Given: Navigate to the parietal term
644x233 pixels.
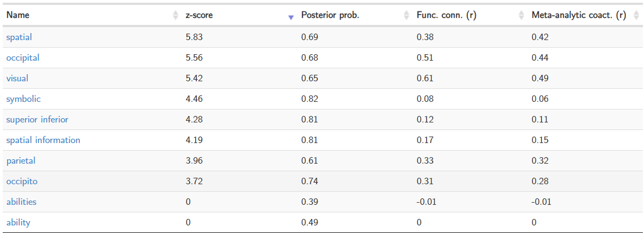Looking at the screenshot, I should click(21, 160).
